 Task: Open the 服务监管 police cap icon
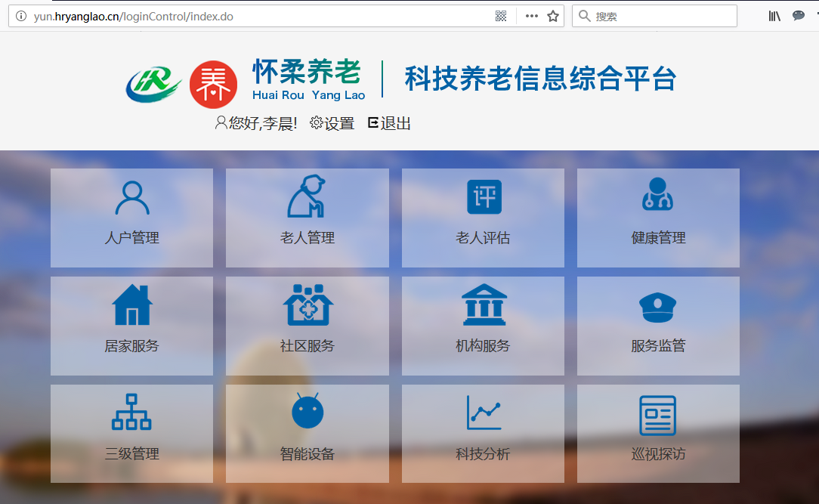click(x=658, y=306)
